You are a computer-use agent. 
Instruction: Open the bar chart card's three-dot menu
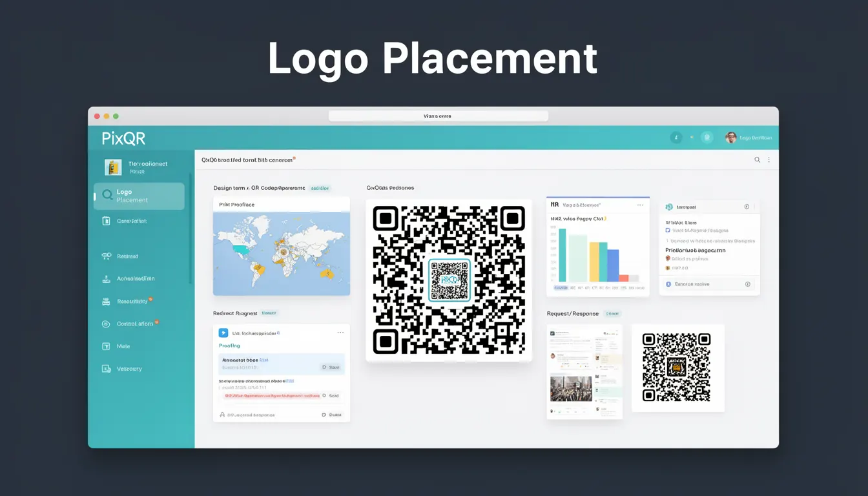tap(640, 205)
